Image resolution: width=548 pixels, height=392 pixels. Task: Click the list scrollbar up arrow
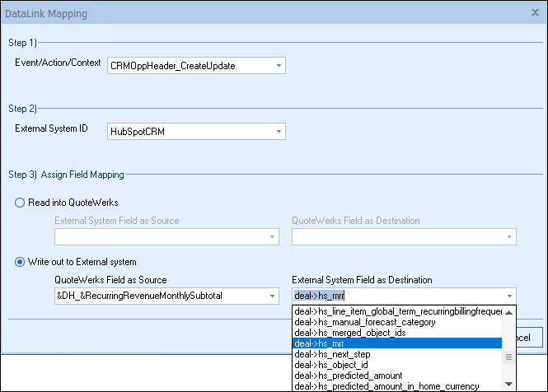pos(509,312)
